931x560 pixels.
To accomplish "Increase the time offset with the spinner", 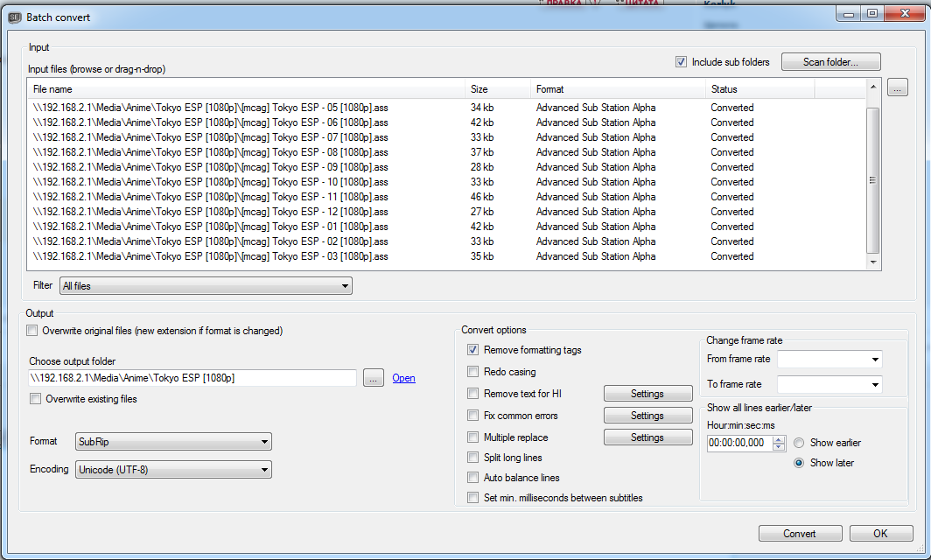I will click(780, 439).
